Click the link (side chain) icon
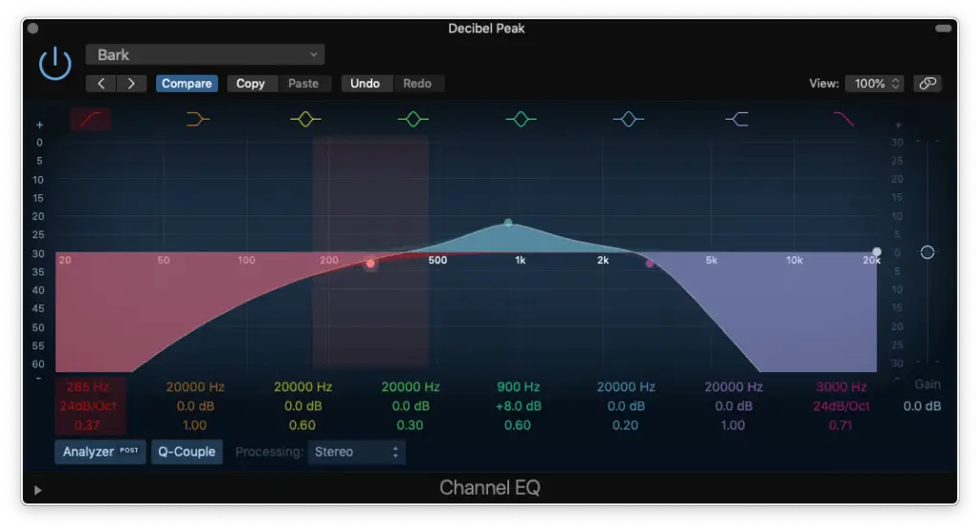This screenshot has width=980, height=530. tap(927, 84)
